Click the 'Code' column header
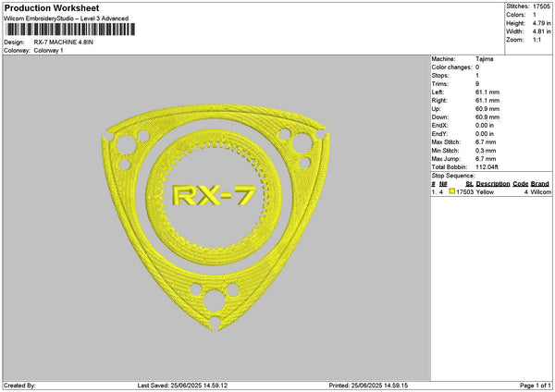The width and height of the screenshot is (555, 392). pos(520,184)
